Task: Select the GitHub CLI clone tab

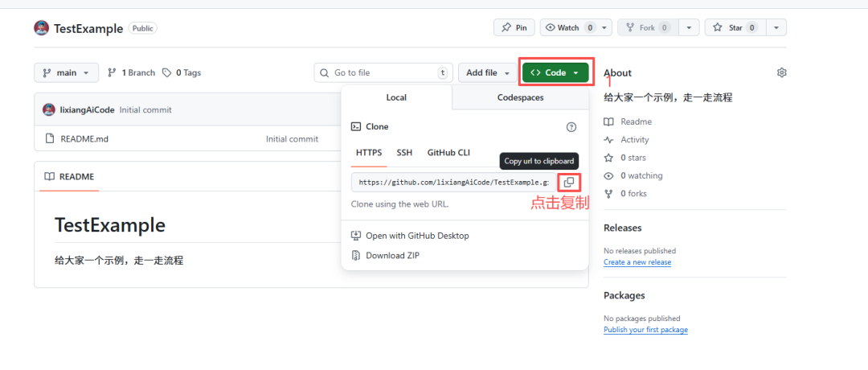Action: [x=448, y=153]
